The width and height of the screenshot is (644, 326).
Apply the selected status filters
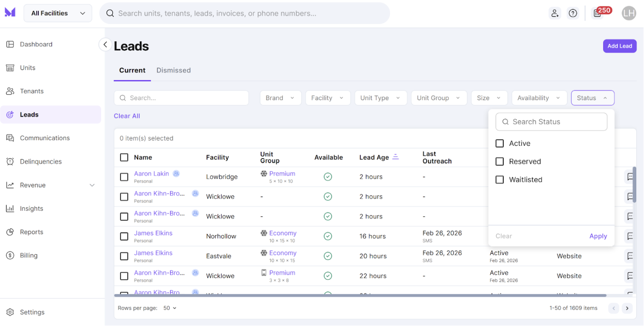coord(598,236)
